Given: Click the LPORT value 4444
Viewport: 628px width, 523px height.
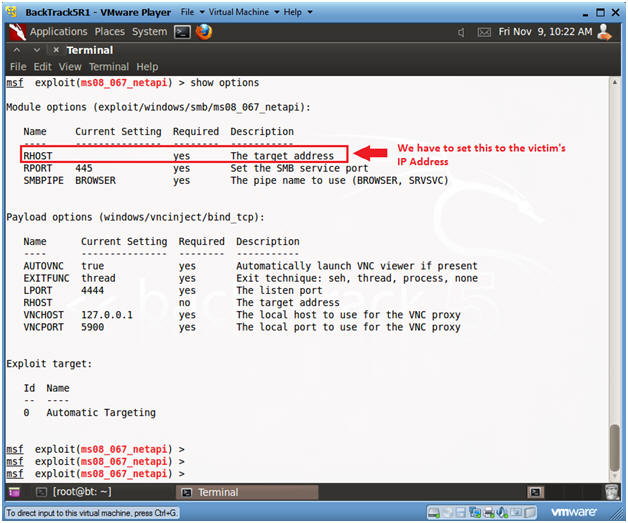Looking at the screenshot, I should [93, 290].
